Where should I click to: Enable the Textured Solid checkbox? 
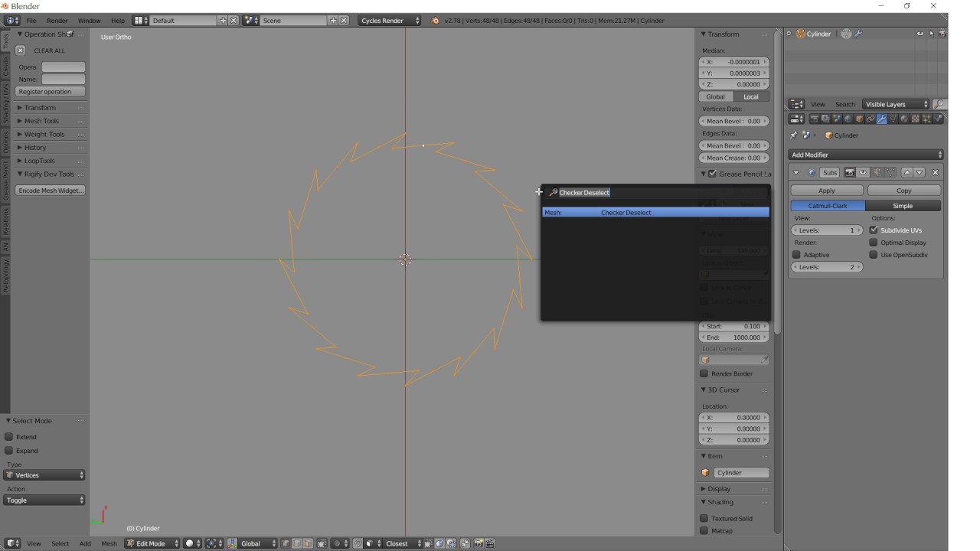click(704, 518)
